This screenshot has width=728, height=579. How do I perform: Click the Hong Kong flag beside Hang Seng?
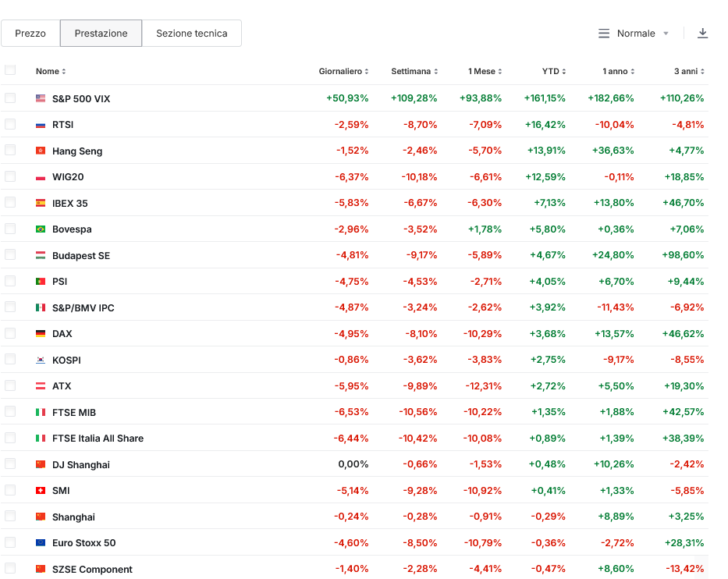pyautogui.click(x=41, y=151)
